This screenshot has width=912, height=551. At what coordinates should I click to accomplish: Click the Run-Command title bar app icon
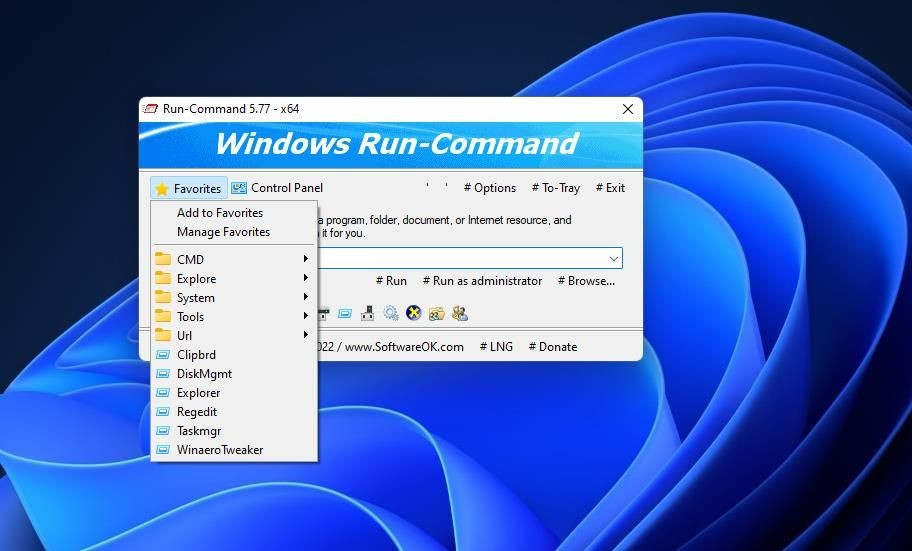click(x=151, y=109)
